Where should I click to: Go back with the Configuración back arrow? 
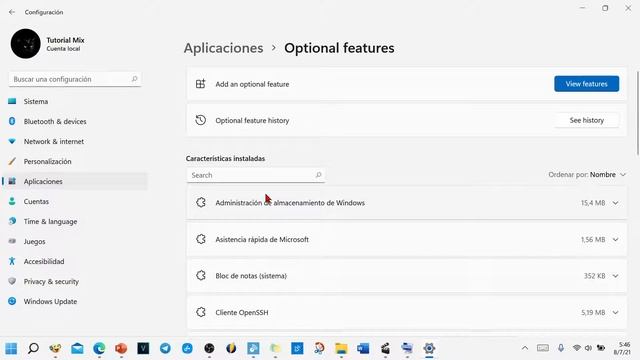point(11,12)
